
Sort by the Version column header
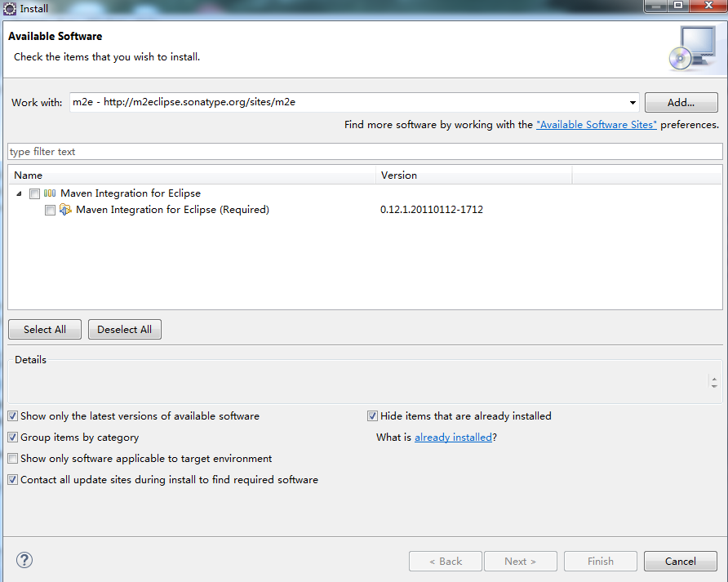click(x=473, y=175)
